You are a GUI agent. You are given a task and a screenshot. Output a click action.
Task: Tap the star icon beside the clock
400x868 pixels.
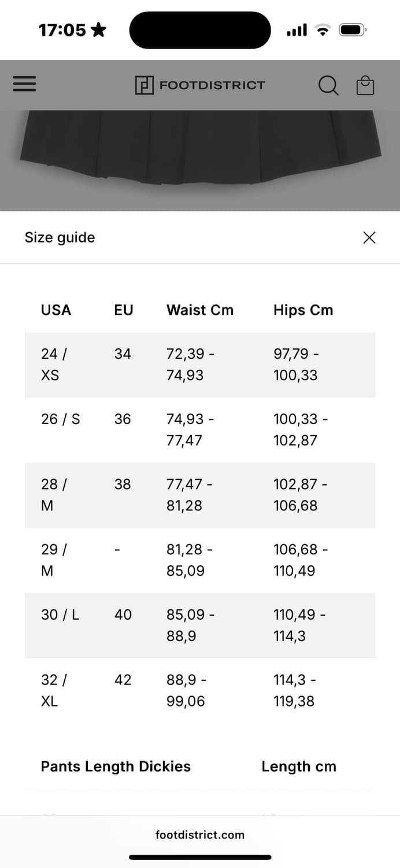[x=99, y=30]
